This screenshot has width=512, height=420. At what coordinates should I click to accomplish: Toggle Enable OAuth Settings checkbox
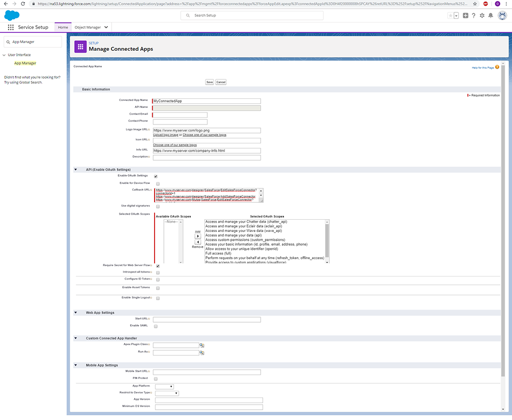pos(156,176)
